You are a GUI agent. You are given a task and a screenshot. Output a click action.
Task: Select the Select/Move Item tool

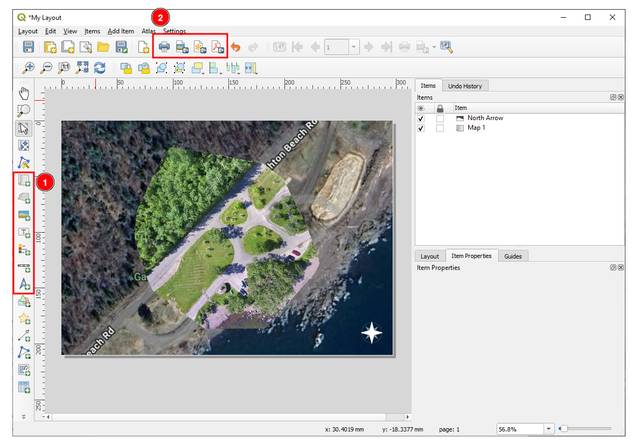coord(24,128)
